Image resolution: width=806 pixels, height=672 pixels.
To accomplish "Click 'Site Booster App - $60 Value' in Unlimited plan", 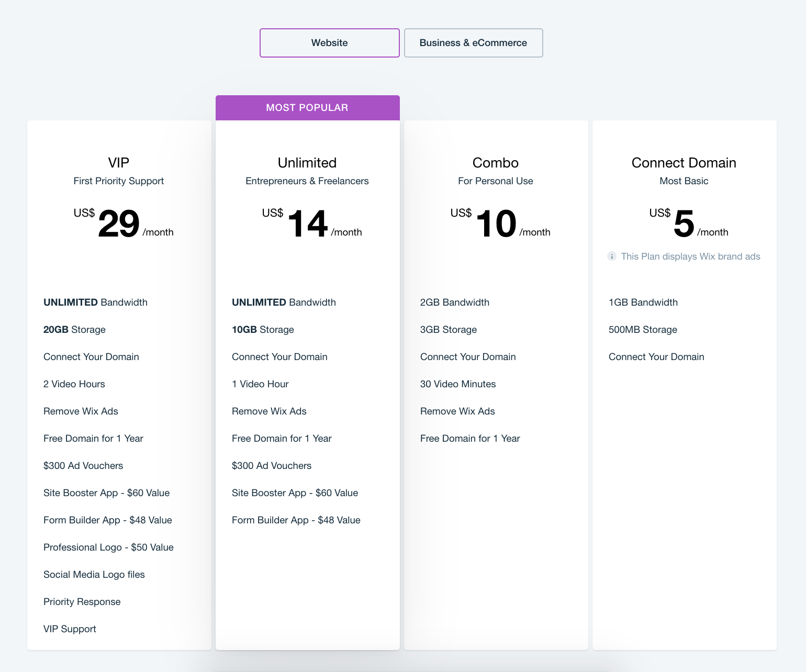I will (x=295, y=493).
